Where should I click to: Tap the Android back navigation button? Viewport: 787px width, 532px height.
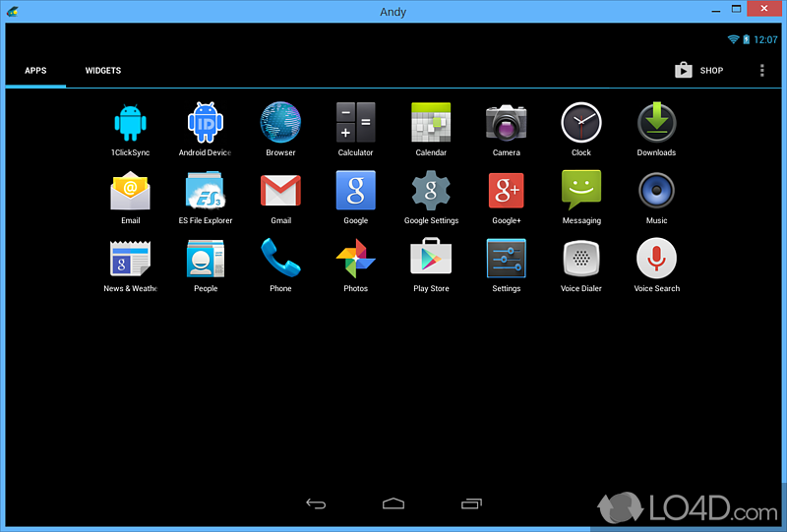pos(316,503)
